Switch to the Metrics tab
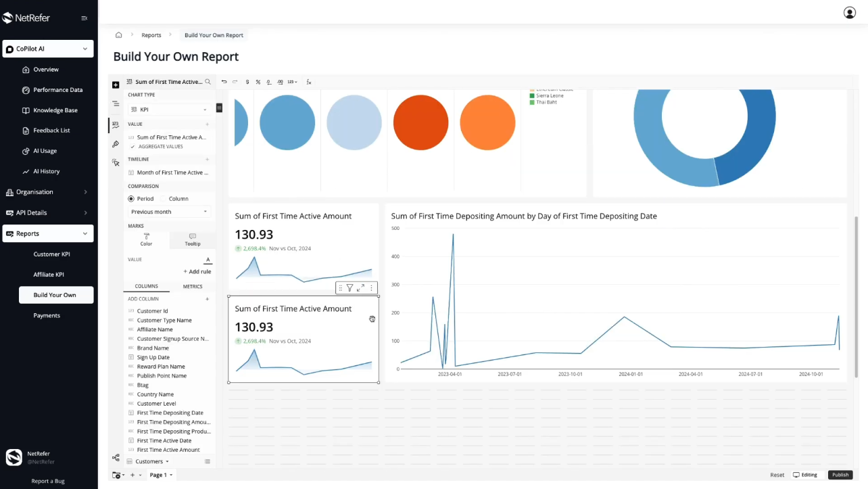 coord(193,287)
